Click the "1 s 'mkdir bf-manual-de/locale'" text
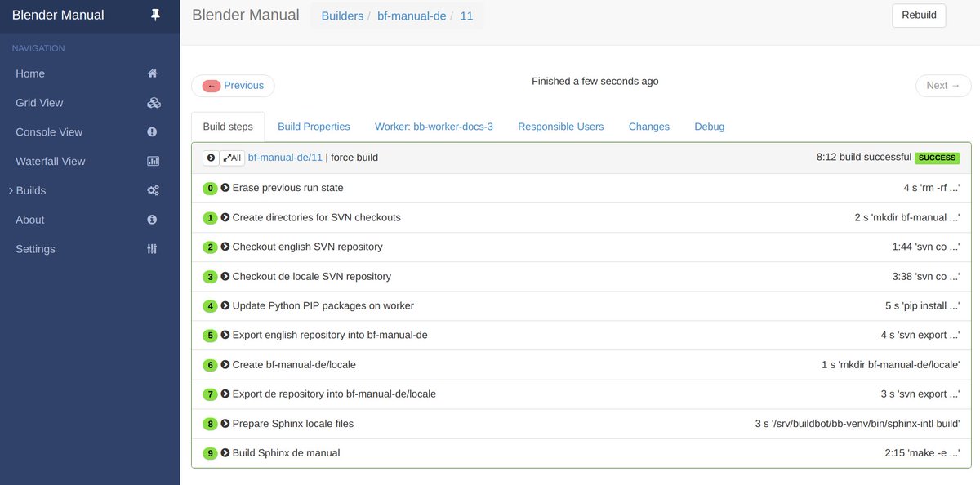 891,364
